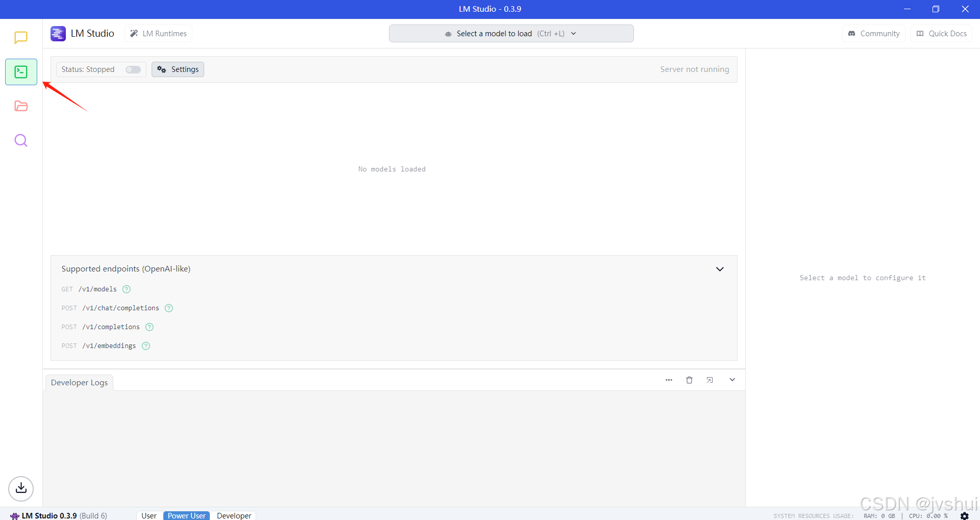Switch to User mode
980x520 pixels.
tap(149, 515)
